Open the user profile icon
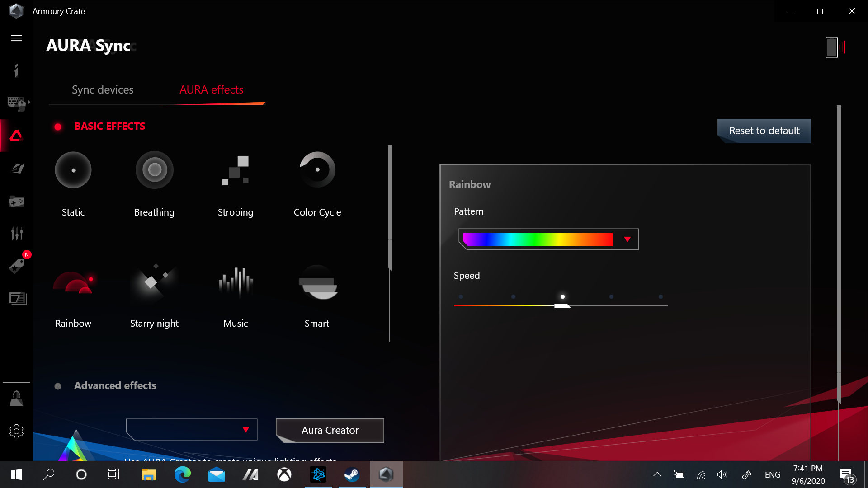The width and height of the screenshot is (868, 488). coord(16,399)
